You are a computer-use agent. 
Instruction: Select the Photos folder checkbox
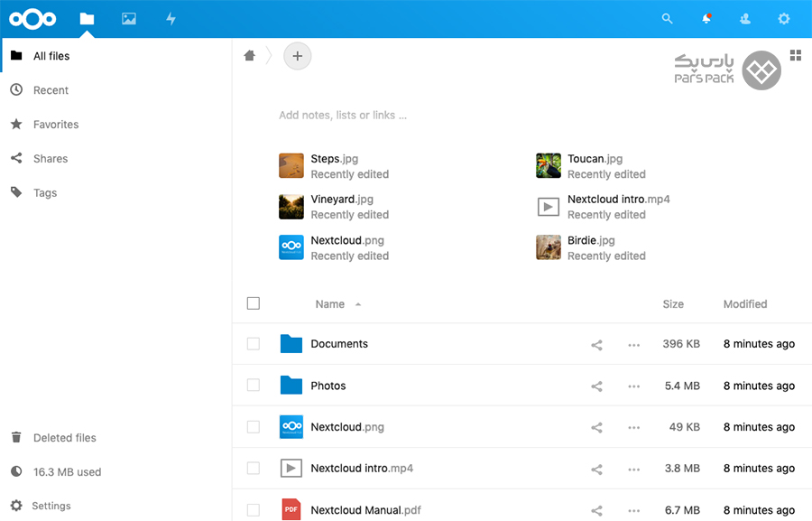point(254,386)
